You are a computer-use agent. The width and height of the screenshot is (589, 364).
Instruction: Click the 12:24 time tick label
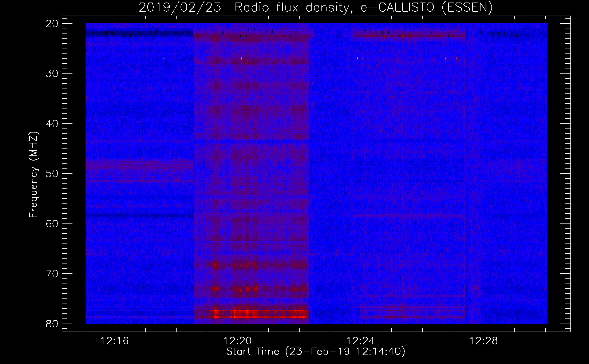(x=361, y=341)
